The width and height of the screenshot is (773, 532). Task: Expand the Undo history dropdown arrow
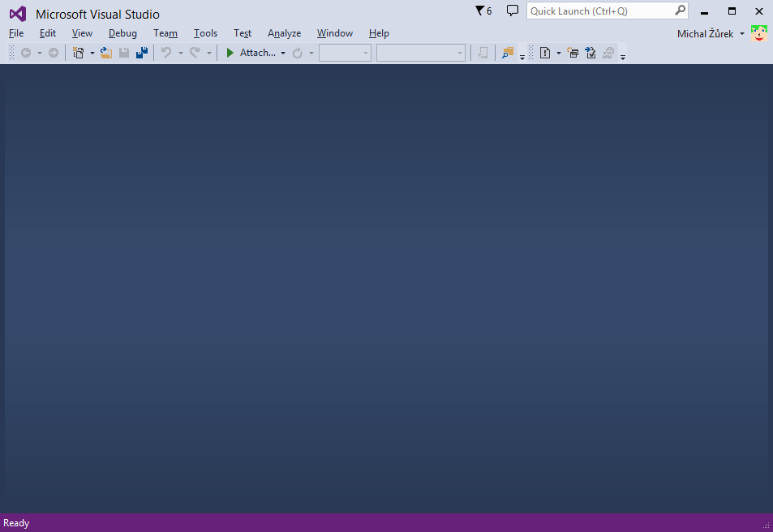coord(180,52)
